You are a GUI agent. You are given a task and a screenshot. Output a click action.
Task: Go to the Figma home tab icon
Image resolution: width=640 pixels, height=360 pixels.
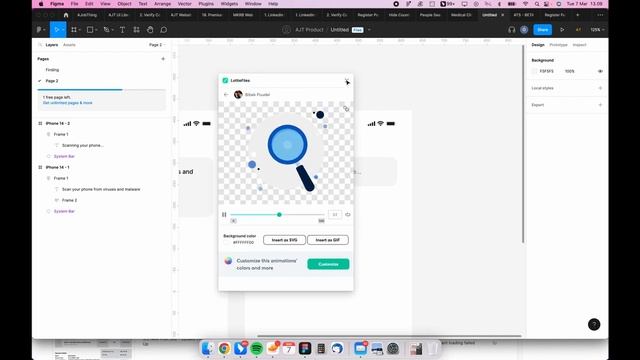(x=66, y=15)
